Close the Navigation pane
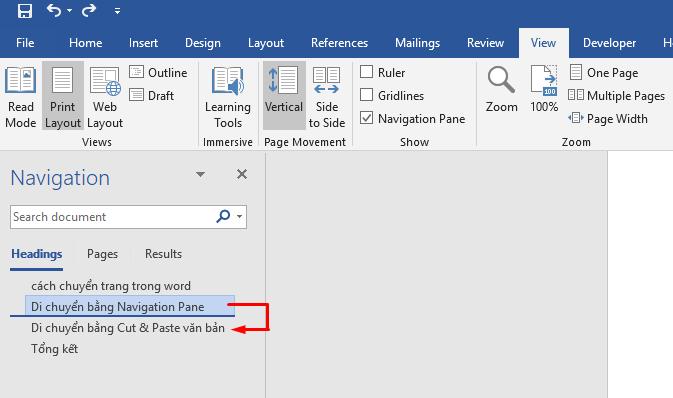 (242, 174)
